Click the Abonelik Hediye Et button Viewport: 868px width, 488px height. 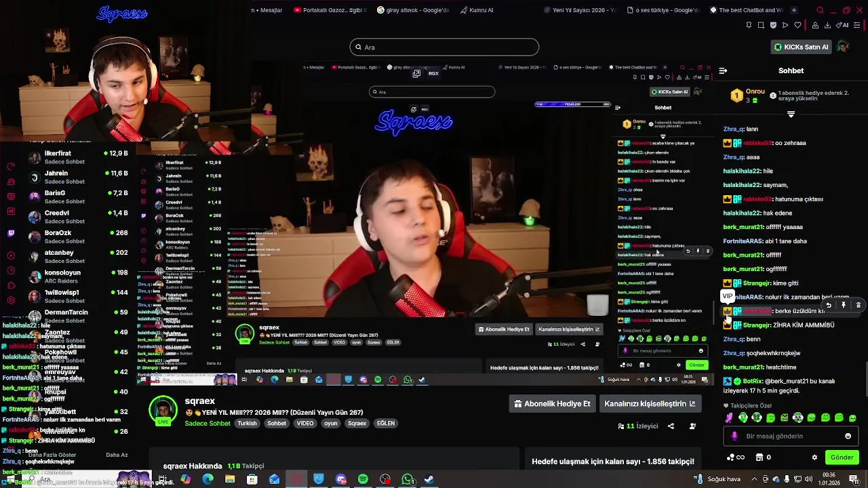click(x=552, y=404)
